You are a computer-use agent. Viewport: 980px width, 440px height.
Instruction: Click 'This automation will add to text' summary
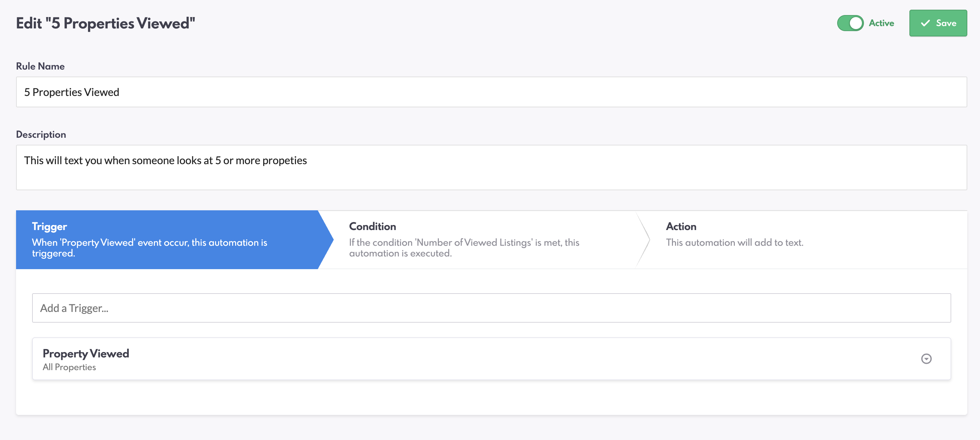point(734,243)
